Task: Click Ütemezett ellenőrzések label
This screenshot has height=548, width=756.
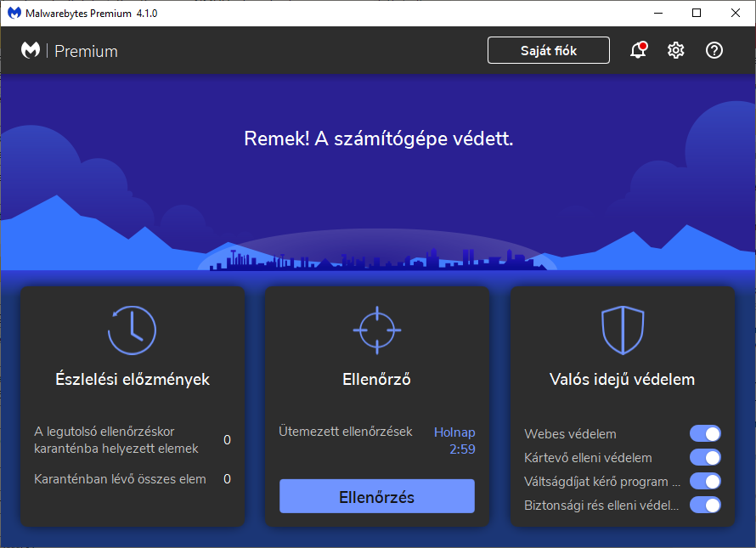Action: (345, 432)
